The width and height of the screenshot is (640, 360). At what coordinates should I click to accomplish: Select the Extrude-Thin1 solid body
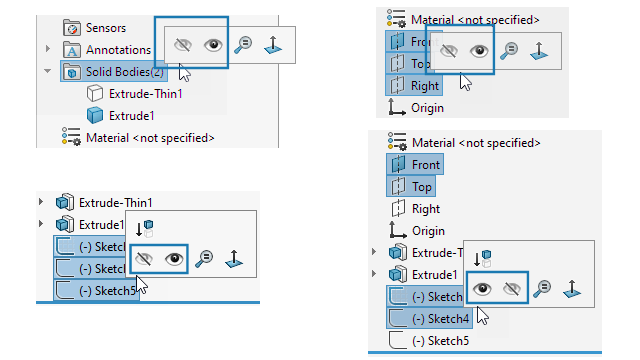tap(135, 94)
